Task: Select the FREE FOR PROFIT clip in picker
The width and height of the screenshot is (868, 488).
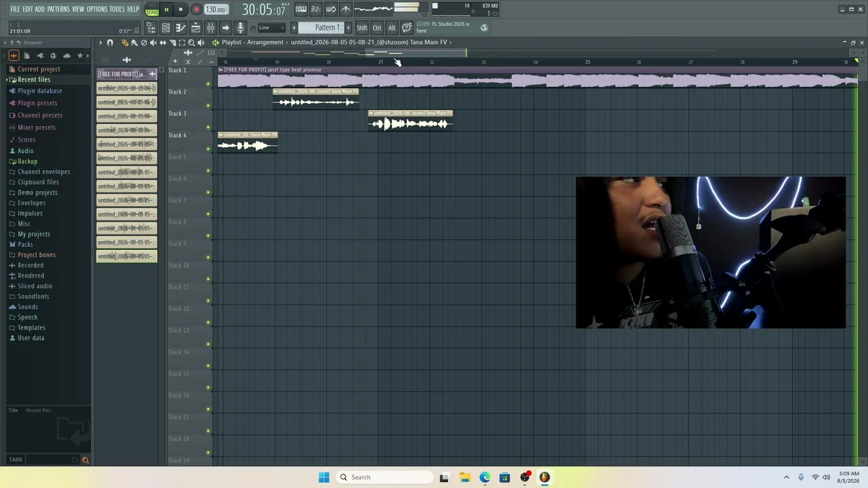Action: (127, 74)
